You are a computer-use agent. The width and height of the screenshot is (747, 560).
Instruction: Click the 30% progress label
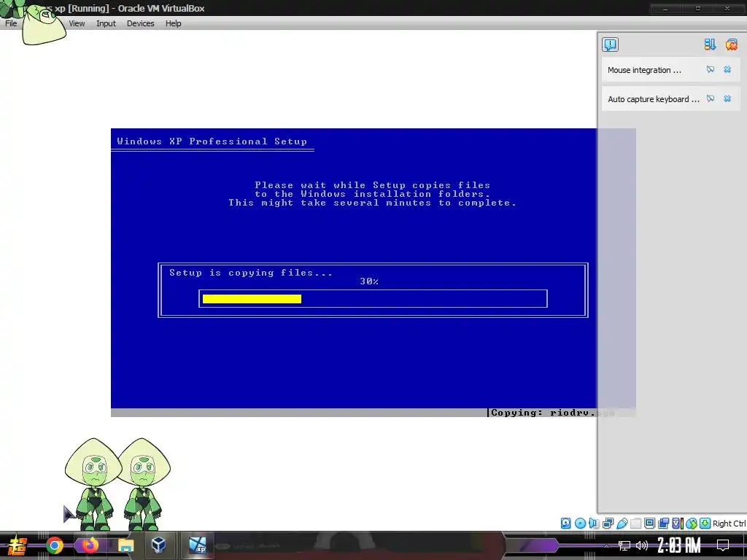(369, 281)
